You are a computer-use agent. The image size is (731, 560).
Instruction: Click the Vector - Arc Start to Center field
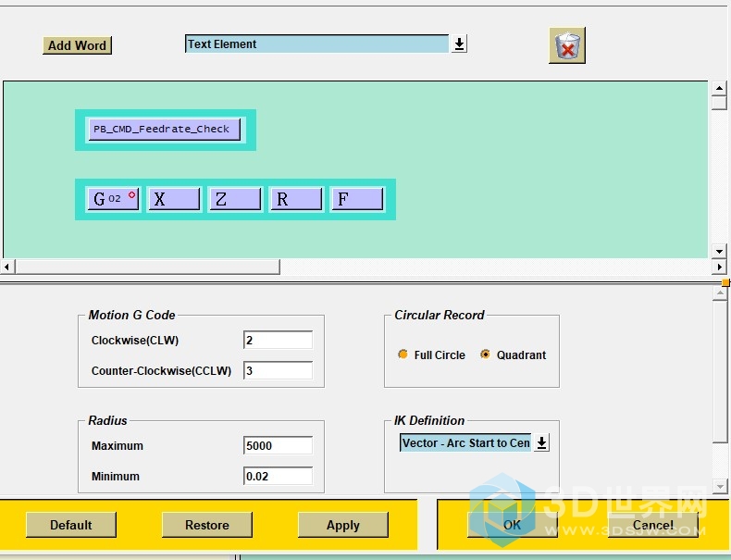pos(465,442)
